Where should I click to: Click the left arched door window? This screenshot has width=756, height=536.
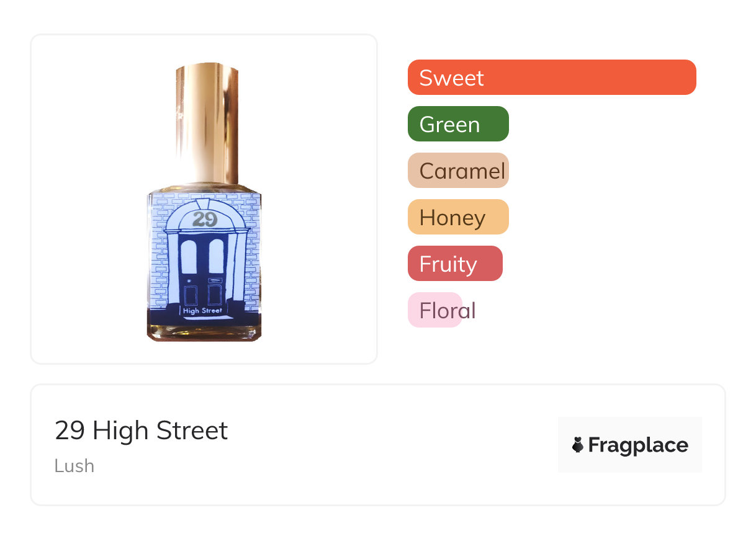[x=189, y=256]
